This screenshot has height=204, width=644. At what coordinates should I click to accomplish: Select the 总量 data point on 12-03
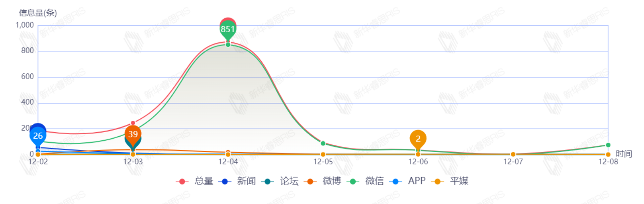click(133, 123)
